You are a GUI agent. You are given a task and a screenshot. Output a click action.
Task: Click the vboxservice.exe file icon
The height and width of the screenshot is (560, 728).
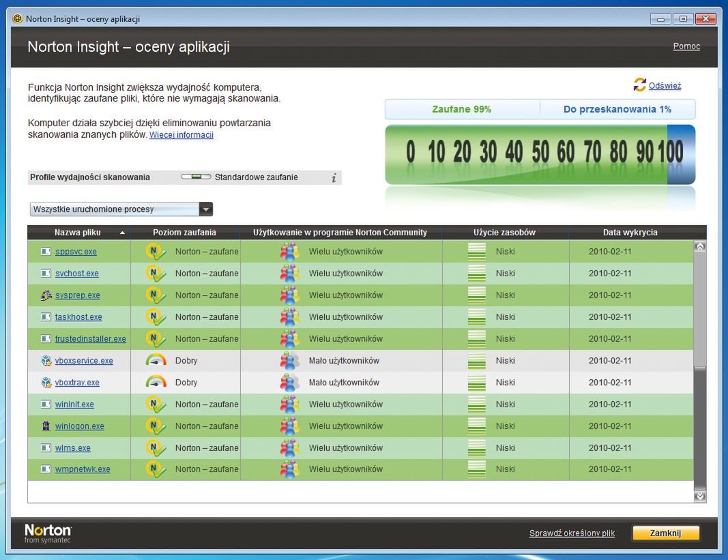(46, 361)
